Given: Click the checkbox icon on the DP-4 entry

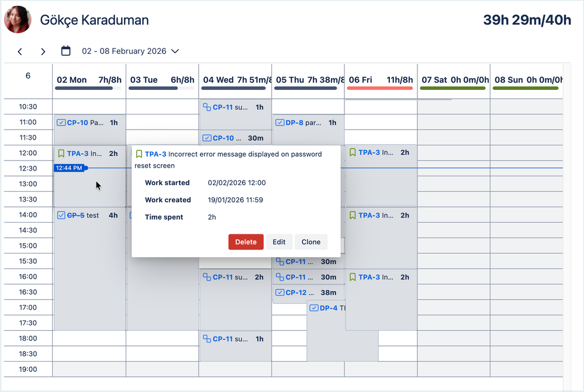Looking at the screenshot, I should click(x=313, y=308).
